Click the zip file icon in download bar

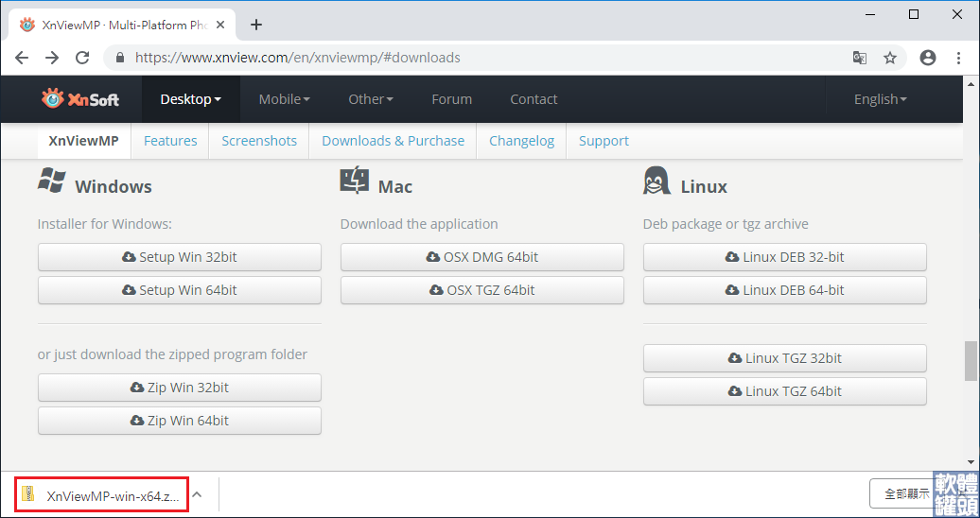tap(28, 493)
